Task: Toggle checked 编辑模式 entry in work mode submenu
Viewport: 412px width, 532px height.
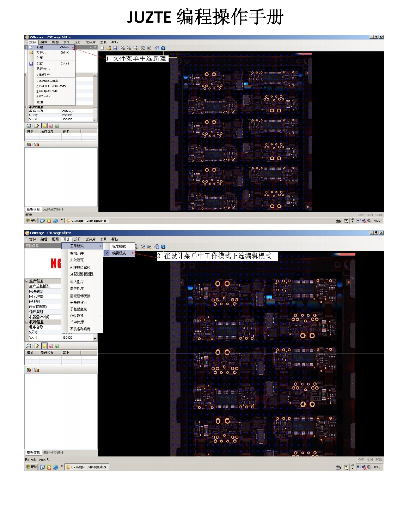Action: pos(120,253)
